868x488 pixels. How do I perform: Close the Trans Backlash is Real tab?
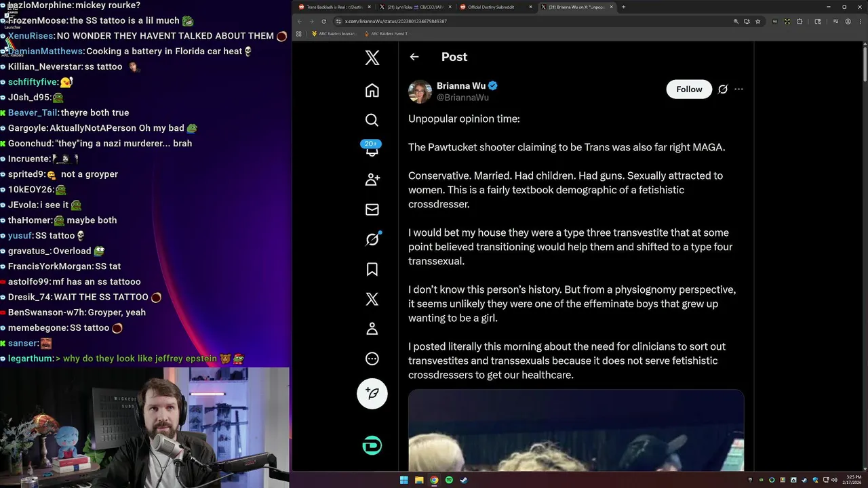(370, 7)
